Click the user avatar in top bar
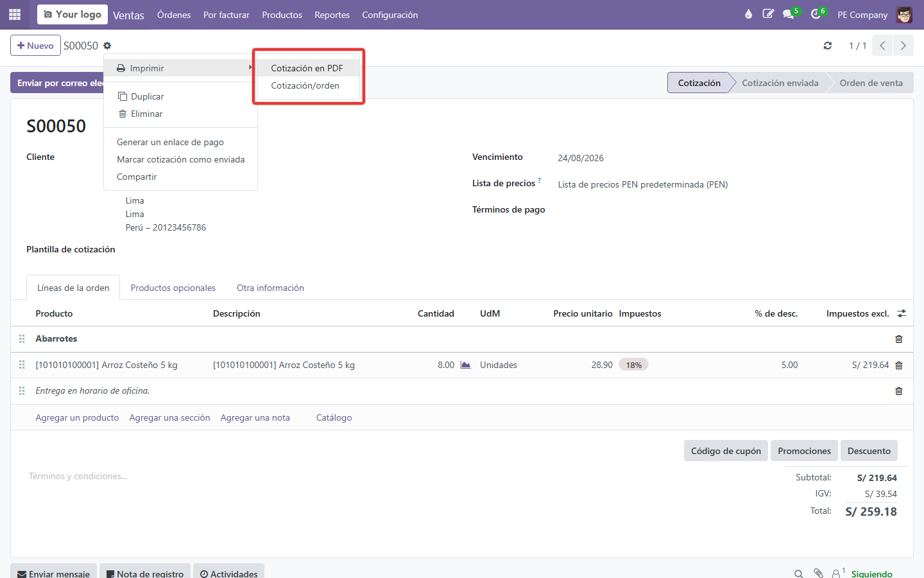This screenshot has height=578, width=924. coord(904,15)
